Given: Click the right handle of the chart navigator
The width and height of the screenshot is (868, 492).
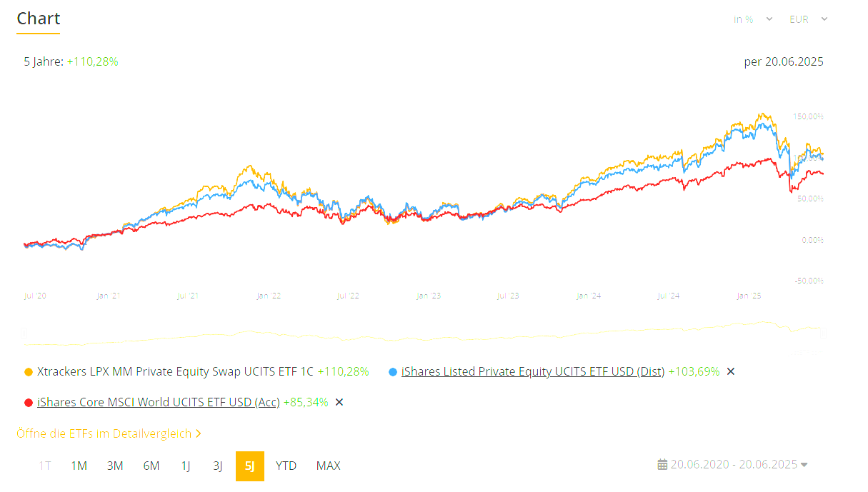Looking at the screenshot, I should click(x=822, y=333).
